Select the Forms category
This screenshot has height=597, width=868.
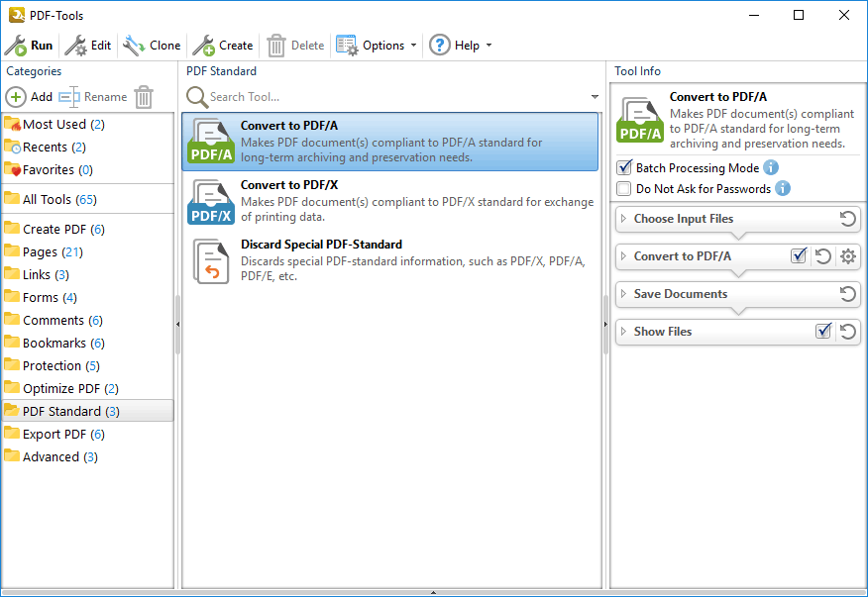tap(87, 297)
